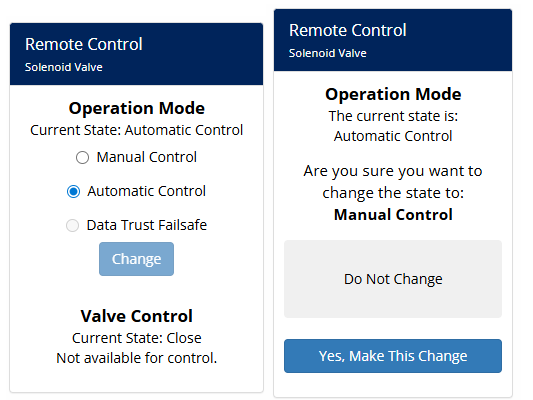This screenshot has height=400, width=533.
Task: Click the Automatic Control option label
Action: pos(147,191)
